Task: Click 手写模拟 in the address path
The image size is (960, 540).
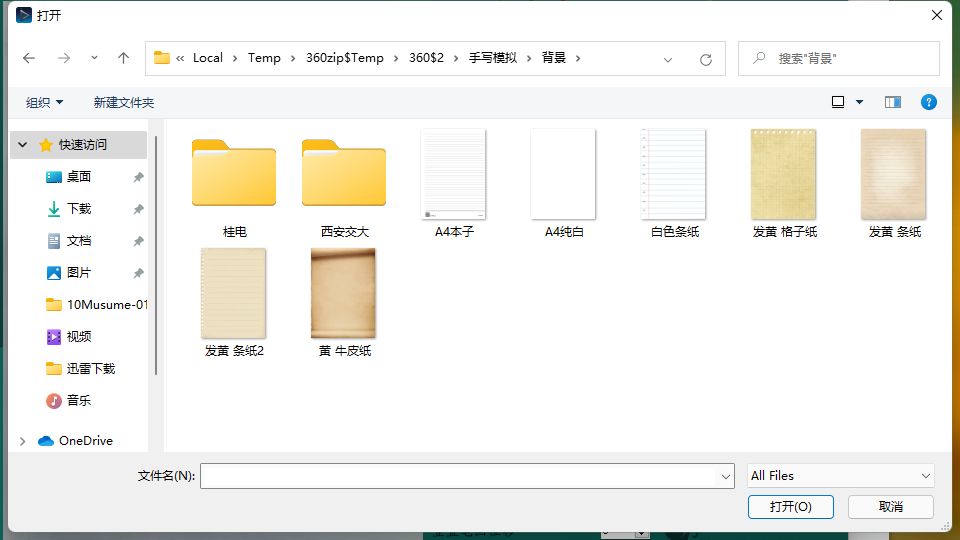Action: pos(493,58)
